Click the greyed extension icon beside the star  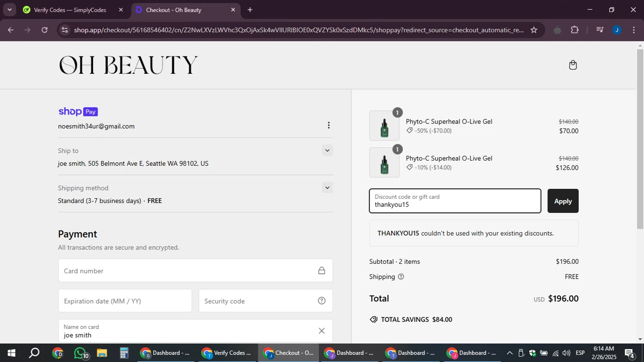click(557, 30)
